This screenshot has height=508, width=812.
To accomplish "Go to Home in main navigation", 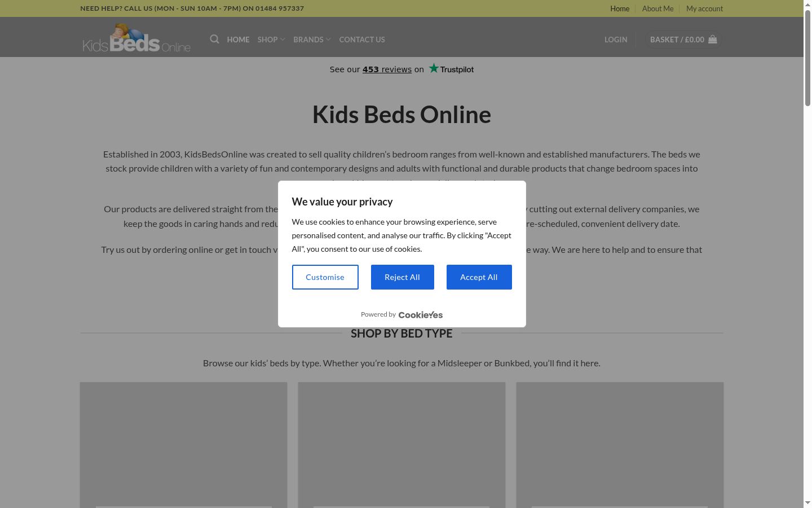I will coord(238,40).
